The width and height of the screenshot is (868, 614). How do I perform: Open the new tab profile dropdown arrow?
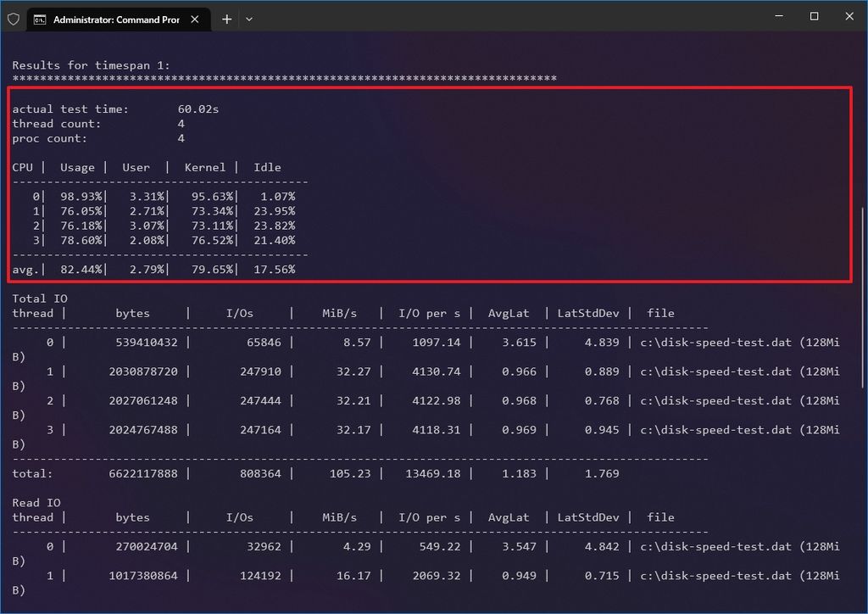click(249, 20)
